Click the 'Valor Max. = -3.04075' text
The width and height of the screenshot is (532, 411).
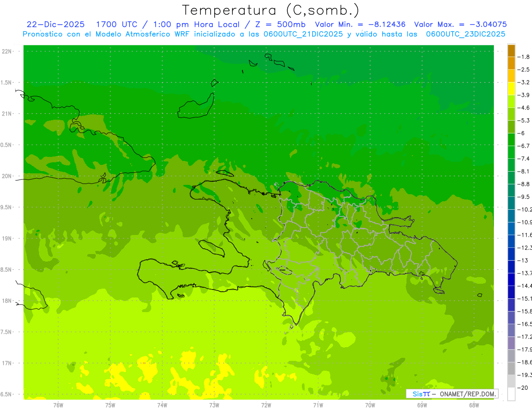[460, 24]
